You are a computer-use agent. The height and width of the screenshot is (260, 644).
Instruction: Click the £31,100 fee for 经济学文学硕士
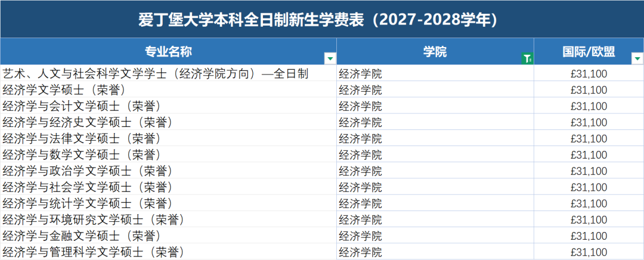click(589, 89)
